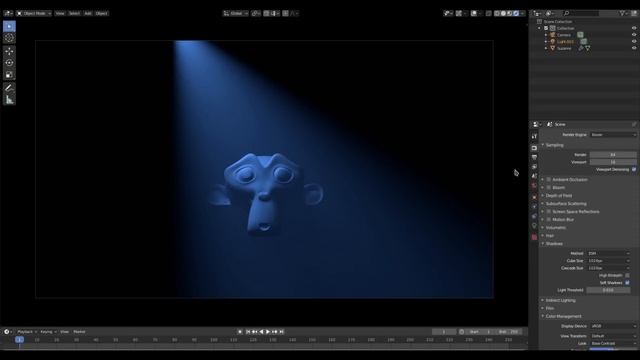Switch to rendered viewport shading

click(516, 13)
